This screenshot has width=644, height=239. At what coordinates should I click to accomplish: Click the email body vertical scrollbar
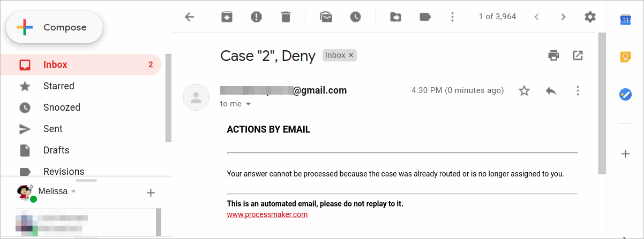pyautogui.click(x=602, y=103)
